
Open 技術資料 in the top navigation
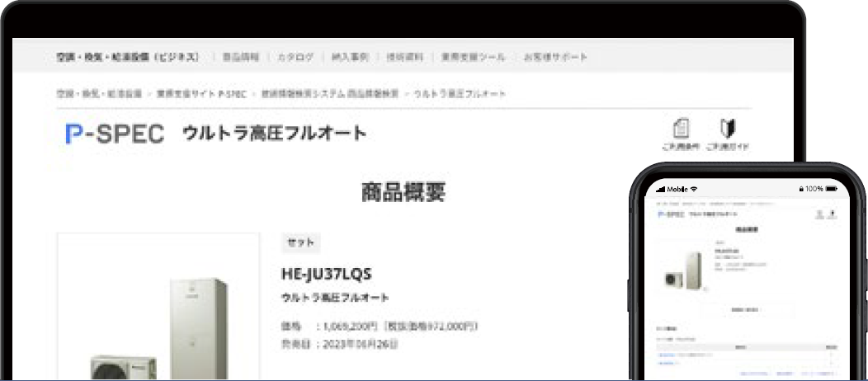(x=404, y=57)
